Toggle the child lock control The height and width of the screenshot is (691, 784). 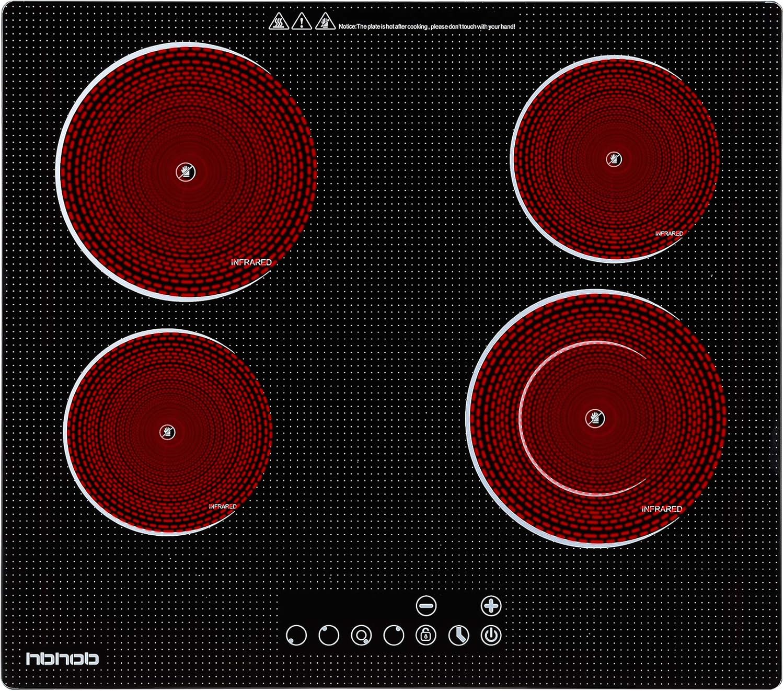tap(425, 635)
